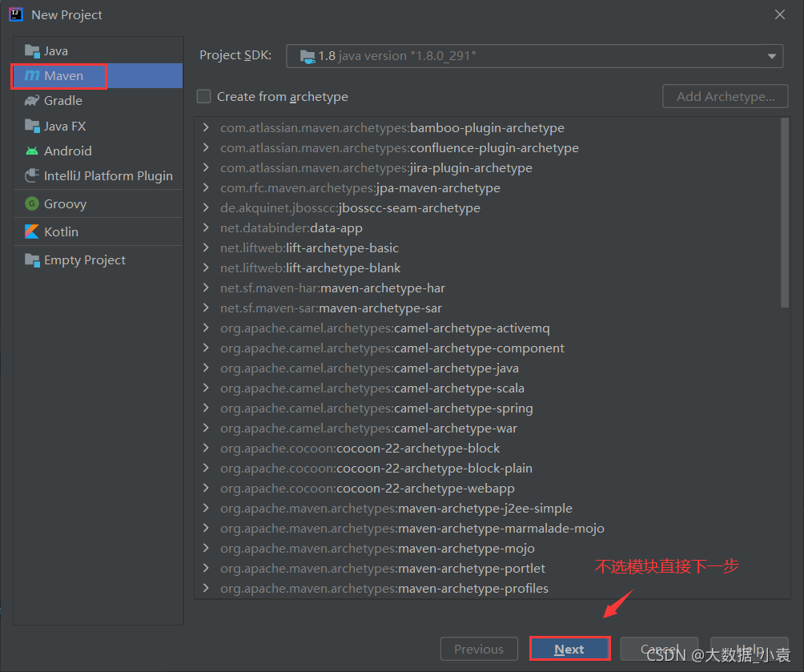Expand maven-archetype-portlet entry
The height and width of the screenshot is (672, 804).
pyautogui.click(x=206, y=567)
